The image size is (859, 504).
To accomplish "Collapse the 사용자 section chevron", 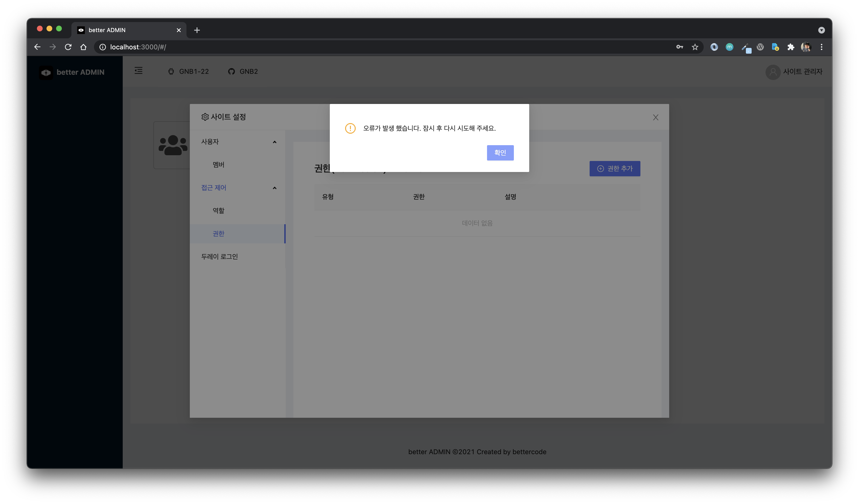I will pyautogui.click(x=274, y=142).
